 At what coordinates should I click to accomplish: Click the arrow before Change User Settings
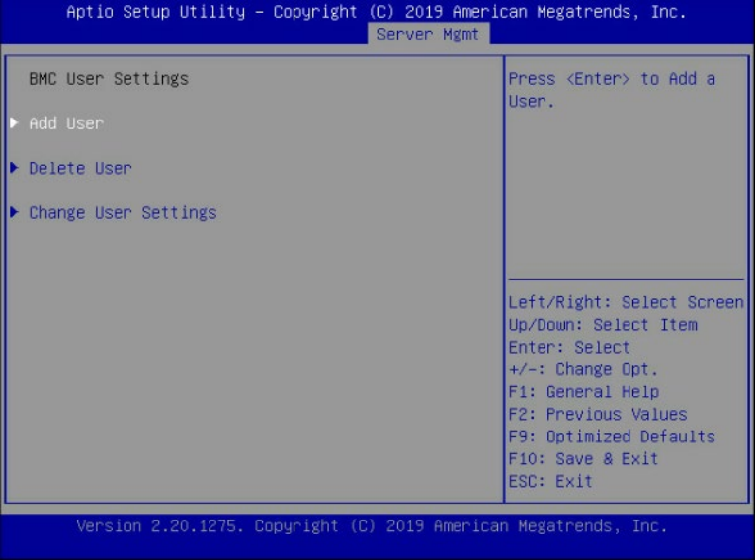point(14,212)
